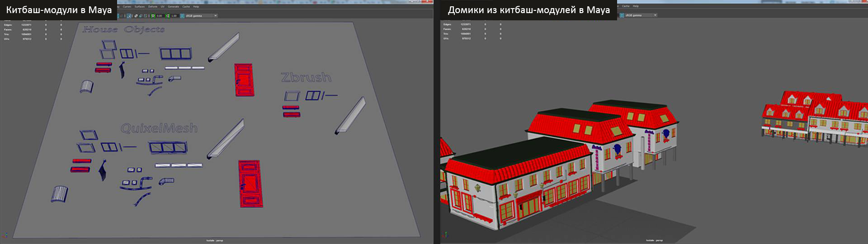The image size is (868, 244).
Task: Toggle the exposure icon before the 0.00 field
Action: pos(153,16)
